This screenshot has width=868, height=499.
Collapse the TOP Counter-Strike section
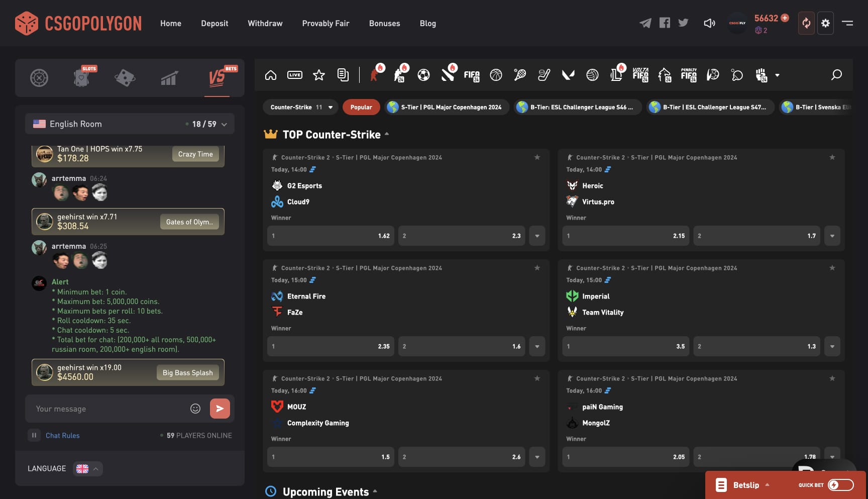tap(387, 134)
